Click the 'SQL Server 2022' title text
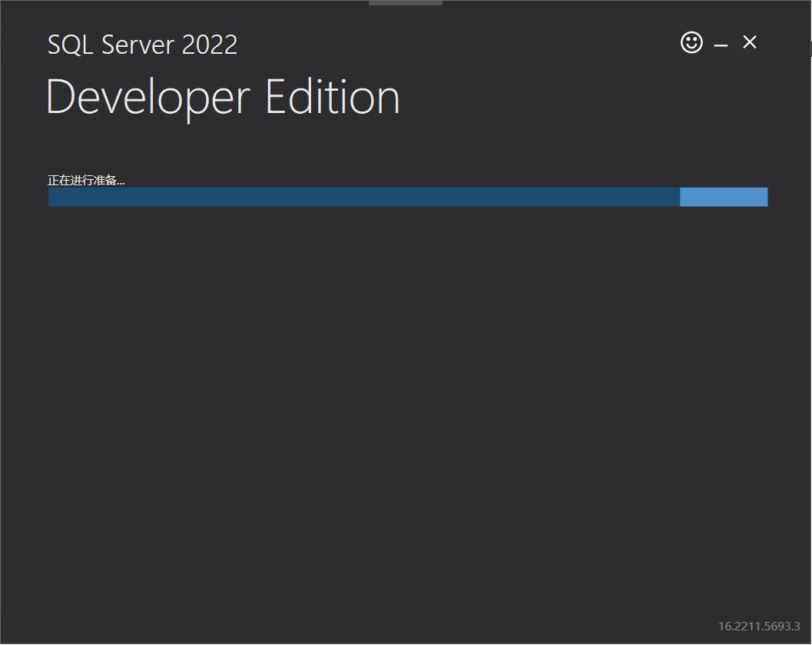812x645 pixels. 142,45
